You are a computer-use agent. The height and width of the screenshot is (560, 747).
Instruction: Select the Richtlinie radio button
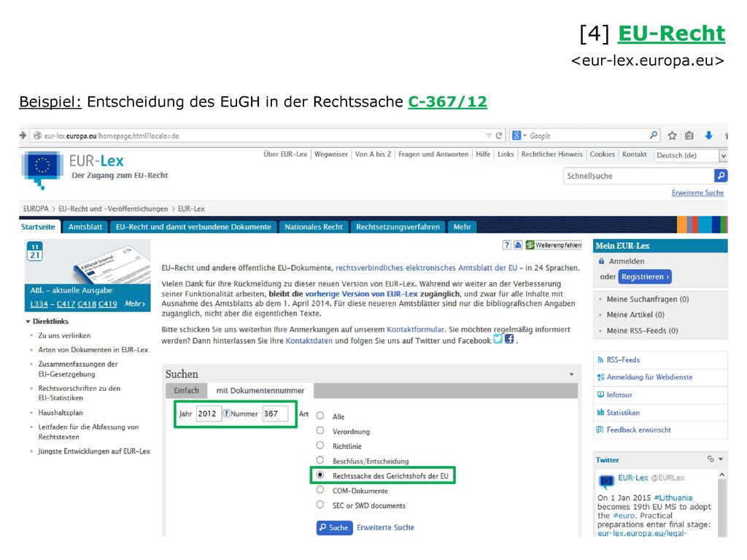[320, 446]
